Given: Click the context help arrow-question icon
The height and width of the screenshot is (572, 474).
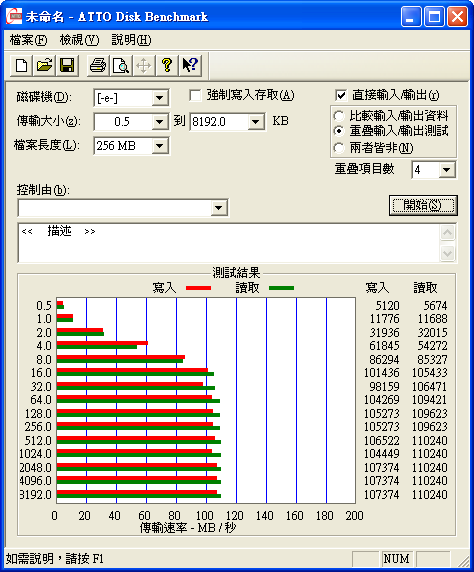Looking at the screenshot, I should pos(190,66).
